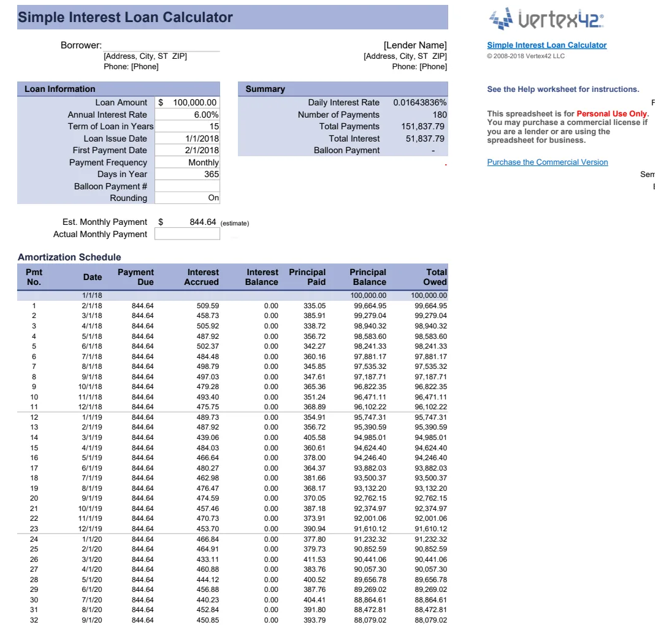
Task: Select interest accrued 439.06 in row 14
Action: (x=208, y=438)
